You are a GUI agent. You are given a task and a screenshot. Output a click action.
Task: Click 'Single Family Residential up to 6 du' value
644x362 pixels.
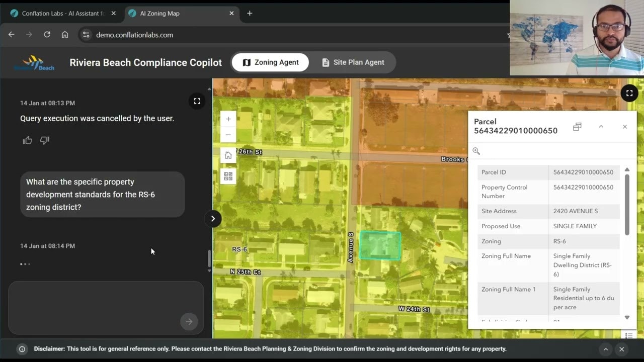point(584,298)
